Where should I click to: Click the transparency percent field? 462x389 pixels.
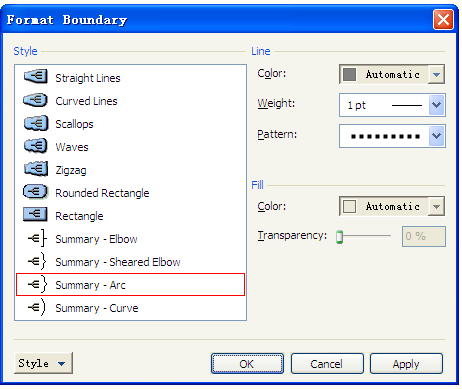pyautogui.click(x=424, y=236)
